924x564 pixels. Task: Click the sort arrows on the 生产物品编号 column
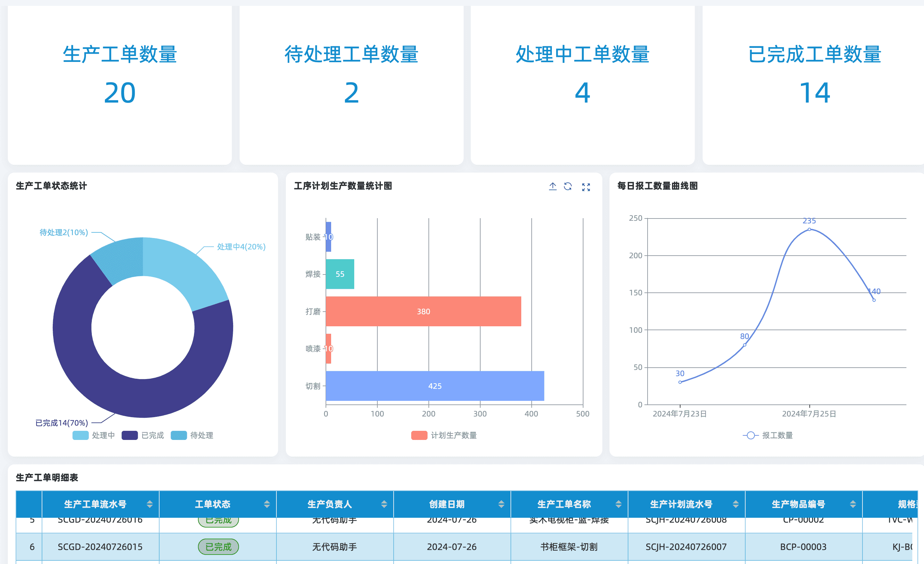click(853, 504)
